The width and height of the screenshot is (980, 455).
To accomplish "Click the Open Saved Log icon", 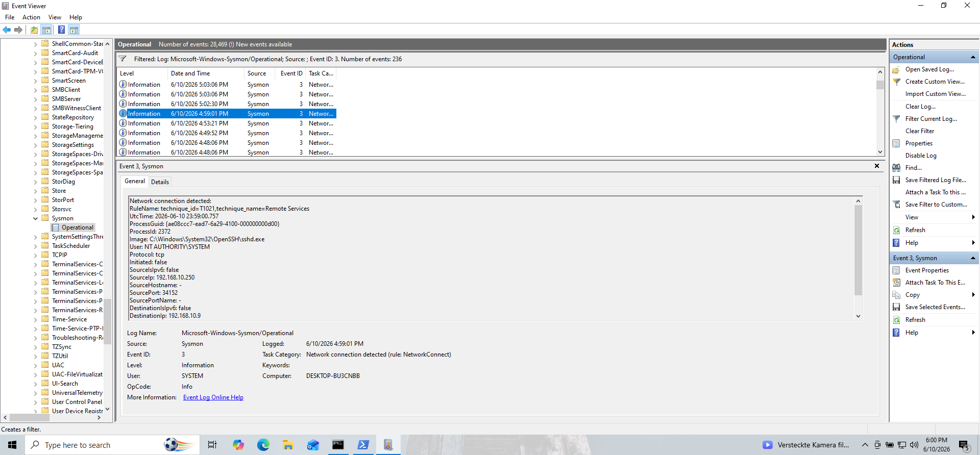I will tap(896, 69).
